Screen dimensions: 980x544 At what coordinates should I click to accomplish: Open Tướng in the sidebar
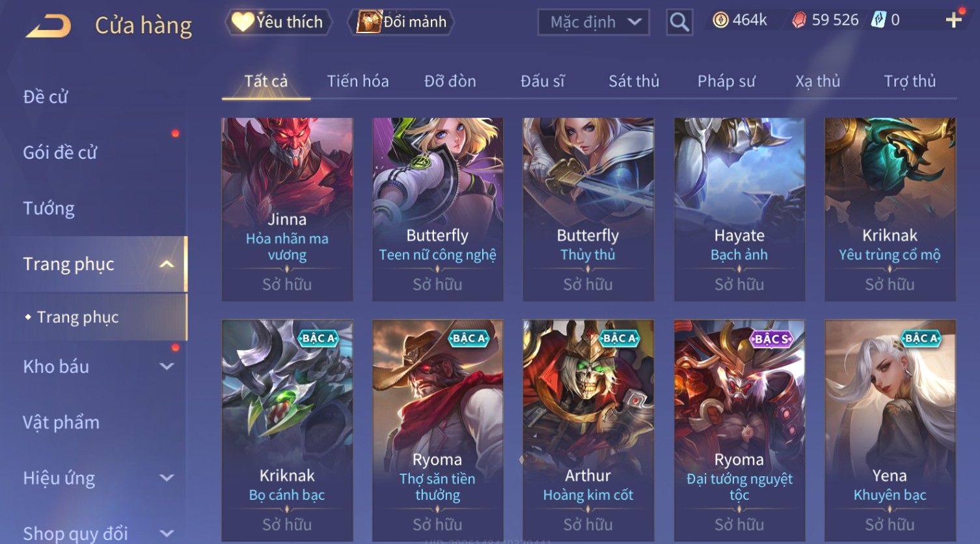(49, 208)
